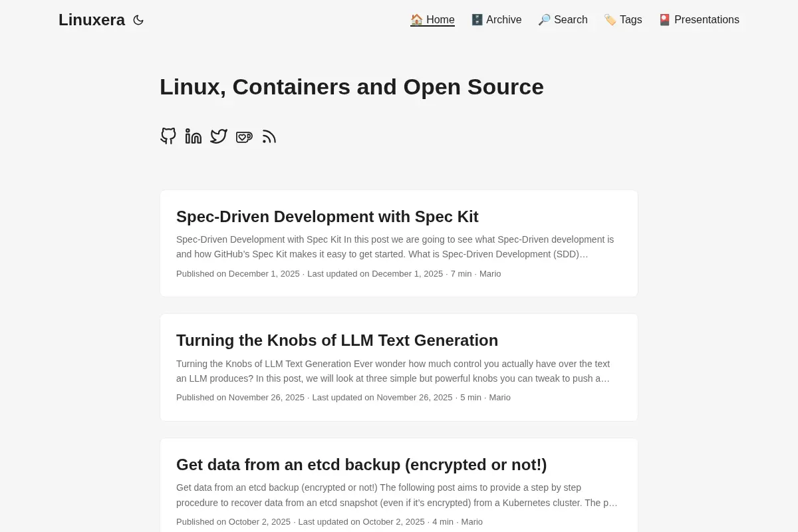Click the 'Published on November 26, 2025' line
The width and height of the screenshot is (798, 532).
coord(343,398)
